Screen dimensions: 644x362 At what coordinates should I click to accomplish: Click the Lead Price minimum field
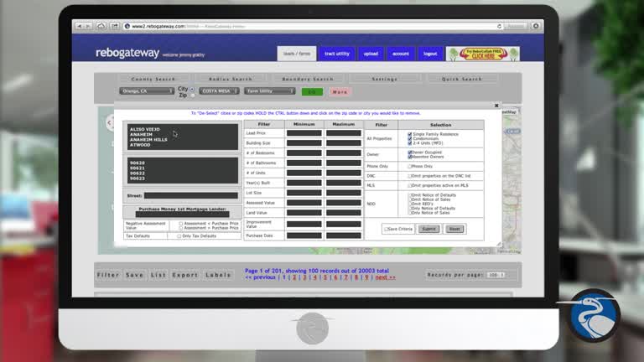tap(304, 133)
